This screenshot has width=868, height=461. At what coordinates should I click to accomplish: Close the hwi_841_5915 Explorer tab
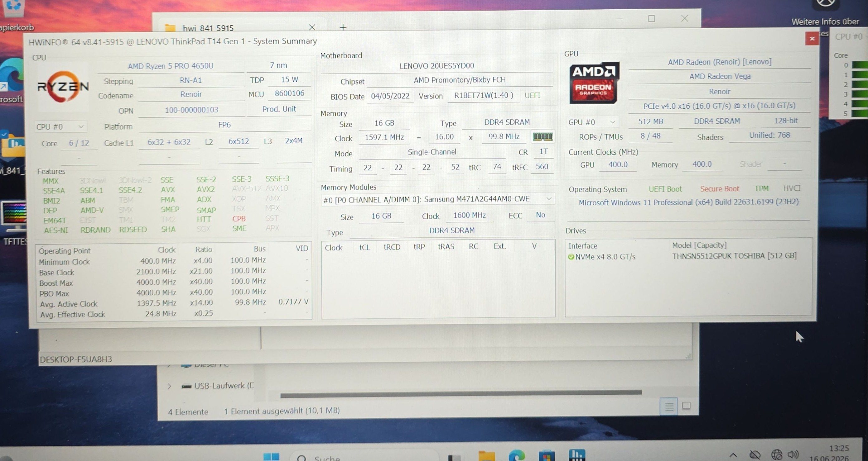312,27
